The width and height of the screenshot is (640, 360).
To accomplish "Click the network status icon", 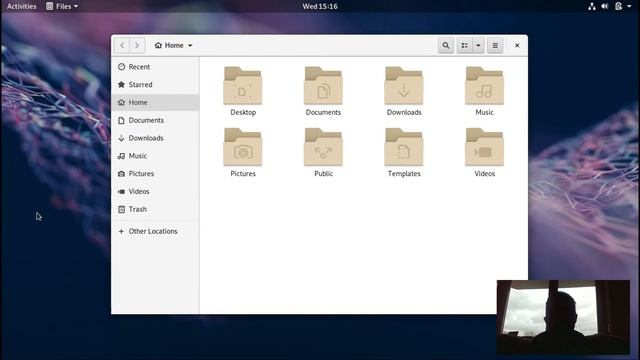I will [x=591, y=6].
